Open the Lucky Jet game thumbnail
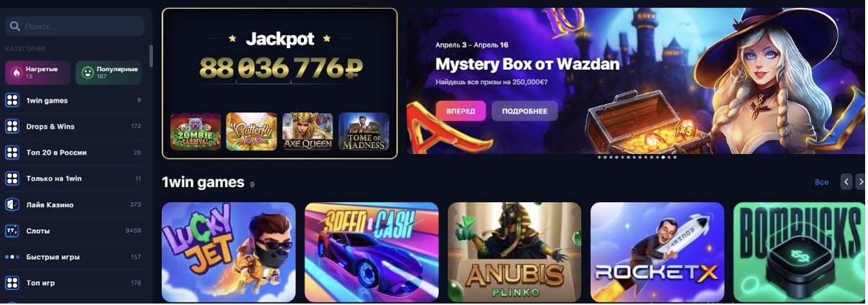This screenshot has width=868, height=305. coord(228,252)
